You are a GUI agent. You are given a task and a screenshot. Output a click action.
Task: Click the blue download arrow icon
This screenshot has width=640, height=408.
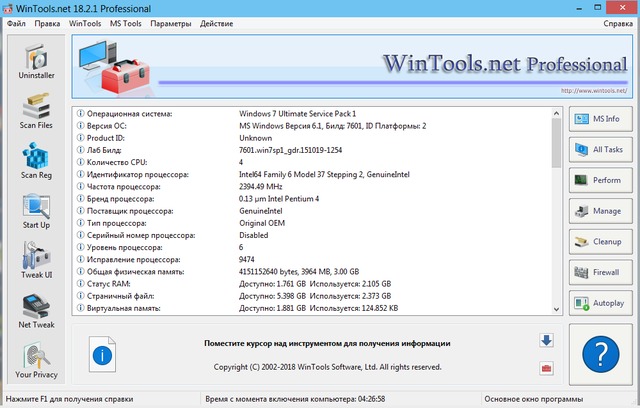pos(546,340)
